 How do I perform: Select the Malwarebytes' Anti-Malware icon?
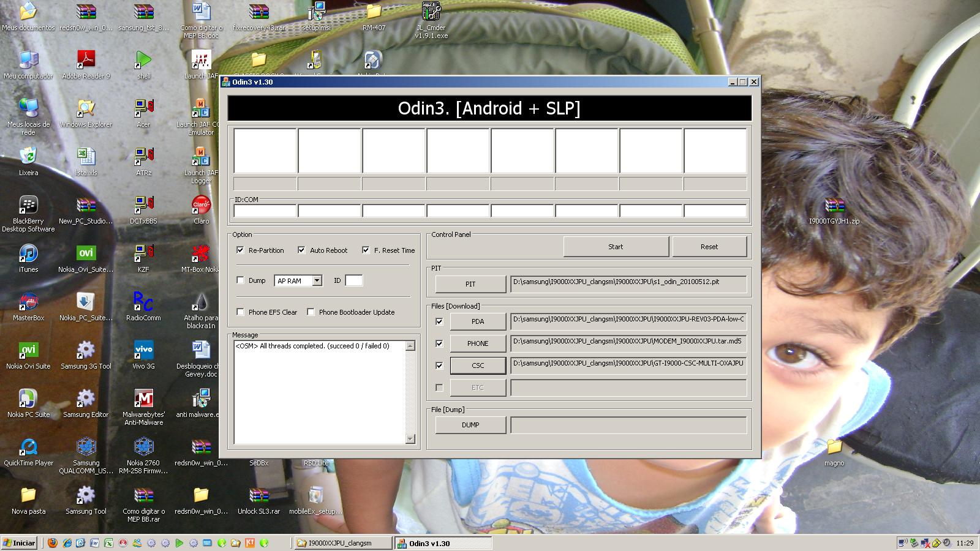click(143, 407)
